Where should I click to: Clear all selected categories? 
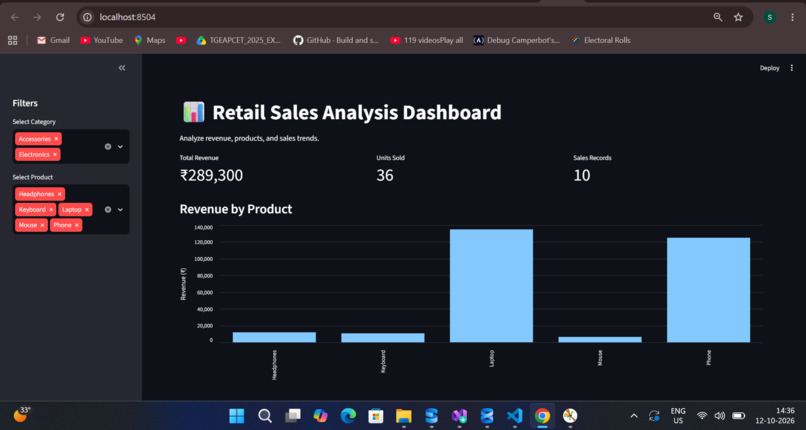pyautogui.click(x=108, y=146)
